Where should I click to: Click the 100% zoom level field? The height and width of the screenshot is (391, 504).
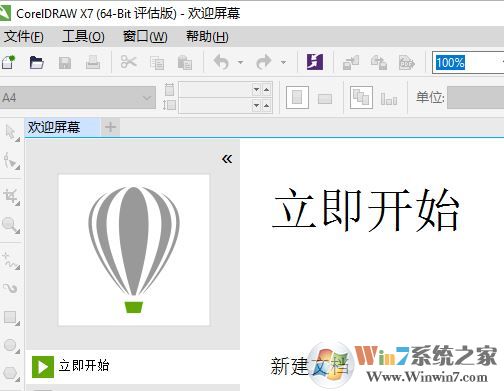pos(468,62)
